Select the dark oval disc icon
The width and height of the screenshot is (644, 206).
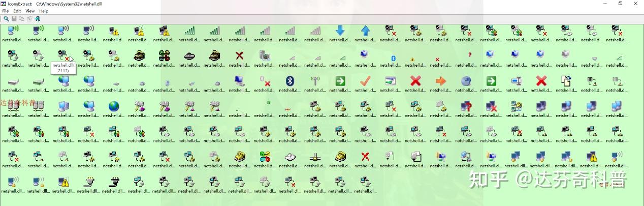point(189,55)
